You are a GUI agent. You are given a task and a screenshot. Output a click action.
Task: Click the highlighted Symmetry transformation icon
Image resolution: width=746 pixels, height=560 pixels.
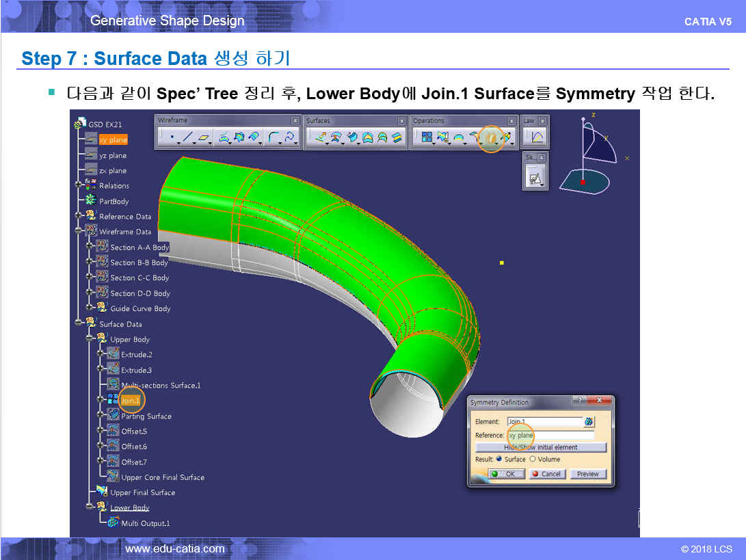(x=490, y=137)
